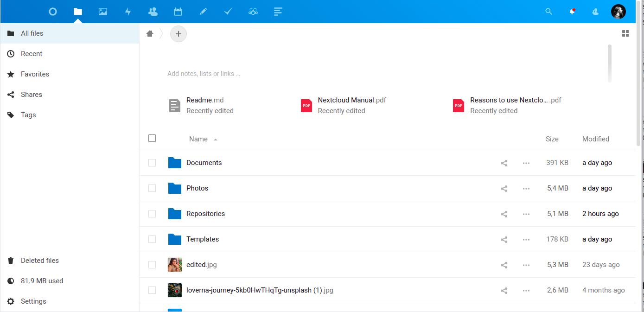
Task: Select the Templates folder checkbox
Action: click(x=152, y=239)
